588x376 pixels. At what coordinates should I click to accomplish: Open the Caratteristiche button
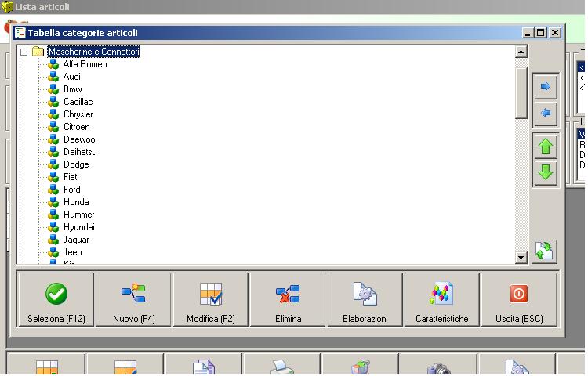coord(441,299)
